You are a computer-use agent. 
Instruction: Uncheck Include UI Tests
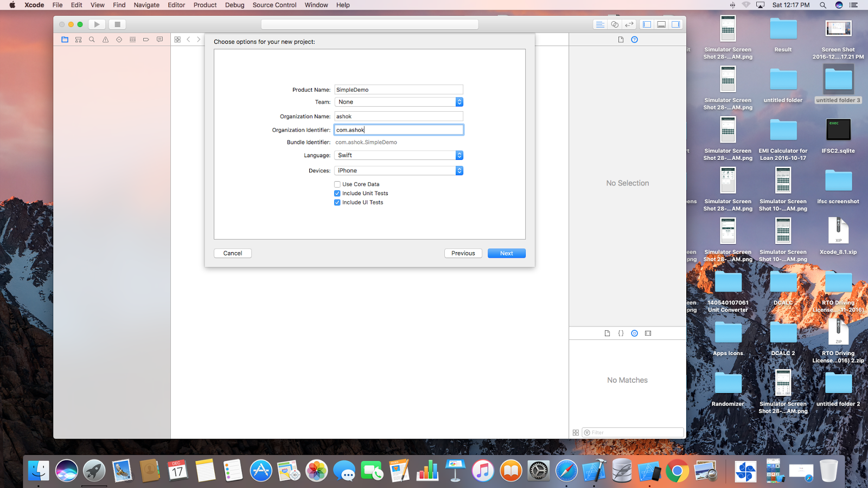click(337, 203)
